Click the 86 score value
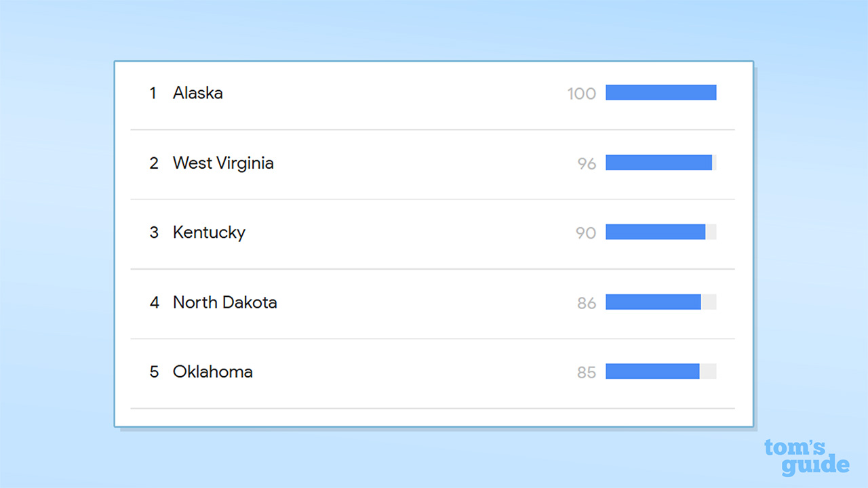Screen dimensions: 868x488 click(x=587, y=303)
